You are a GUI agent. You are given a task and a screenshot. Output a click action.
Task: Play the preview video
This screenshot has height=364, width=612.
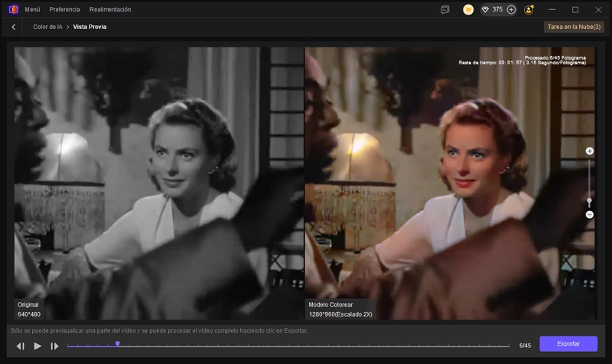37,346
